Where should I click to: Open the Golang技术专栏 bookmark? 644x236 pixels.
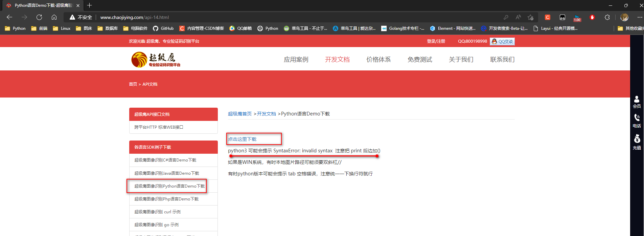tap(403, 28)
